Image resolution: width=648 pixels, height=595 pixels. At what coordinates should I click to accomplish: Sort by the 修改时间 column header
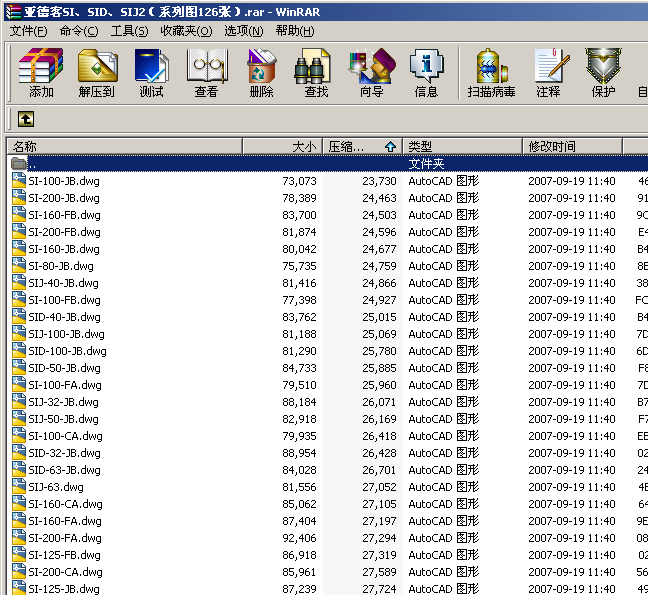(x=572, y=146)
